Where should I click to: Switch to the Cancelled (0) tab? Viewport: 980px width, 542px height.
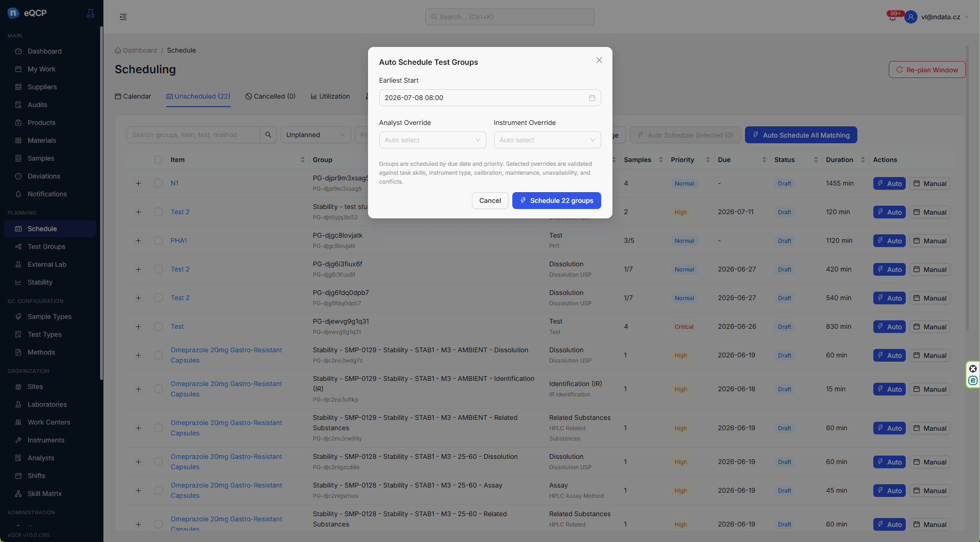pos(270,96)
